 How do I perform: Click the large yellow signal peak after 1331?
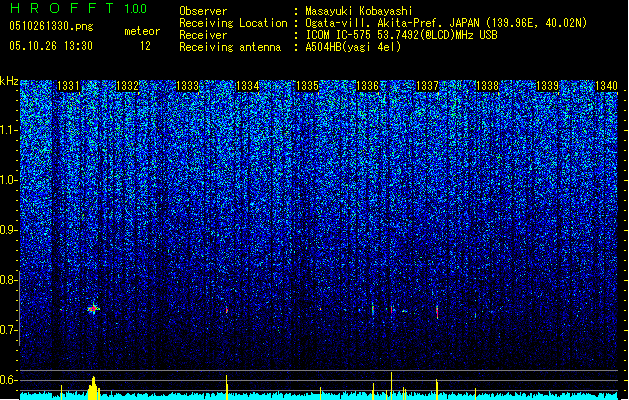tap(93, 388)
